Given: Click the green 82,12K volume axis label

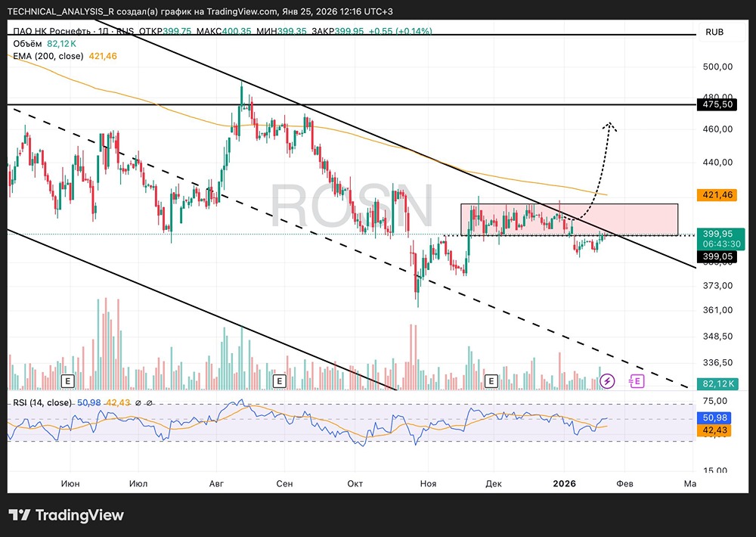Looking at the screenshot, I should tap(717, 383).
